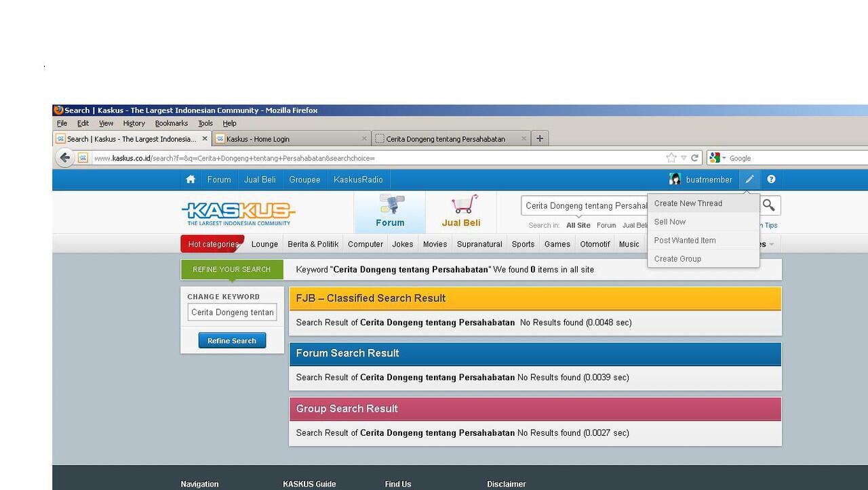Viewport: 868px width, 490px height.
Task: Switch to Search | Kaskus tab
Action: (132, 138)
